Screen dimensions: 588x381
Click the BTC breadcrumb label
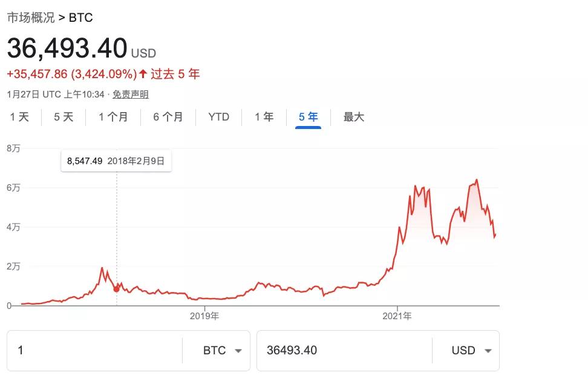(x=80, y=18)
